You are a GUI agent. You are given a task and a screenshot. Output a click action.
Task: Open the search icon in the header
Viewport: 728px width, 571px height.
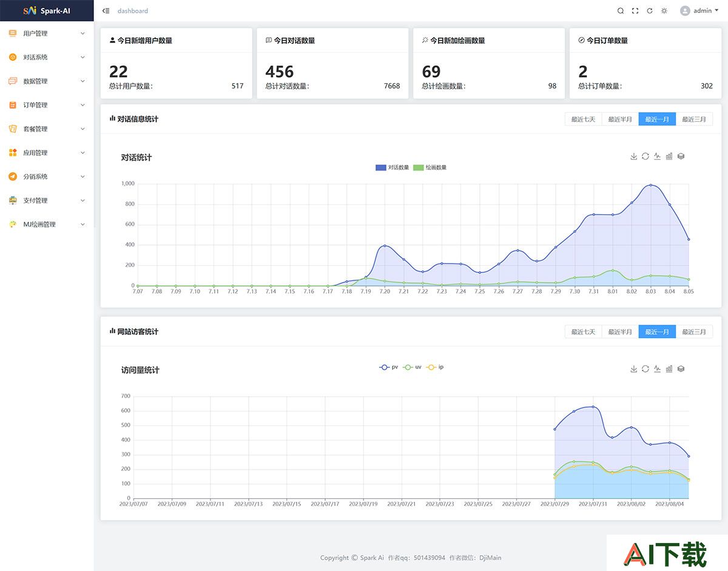(x=621, y=11)
